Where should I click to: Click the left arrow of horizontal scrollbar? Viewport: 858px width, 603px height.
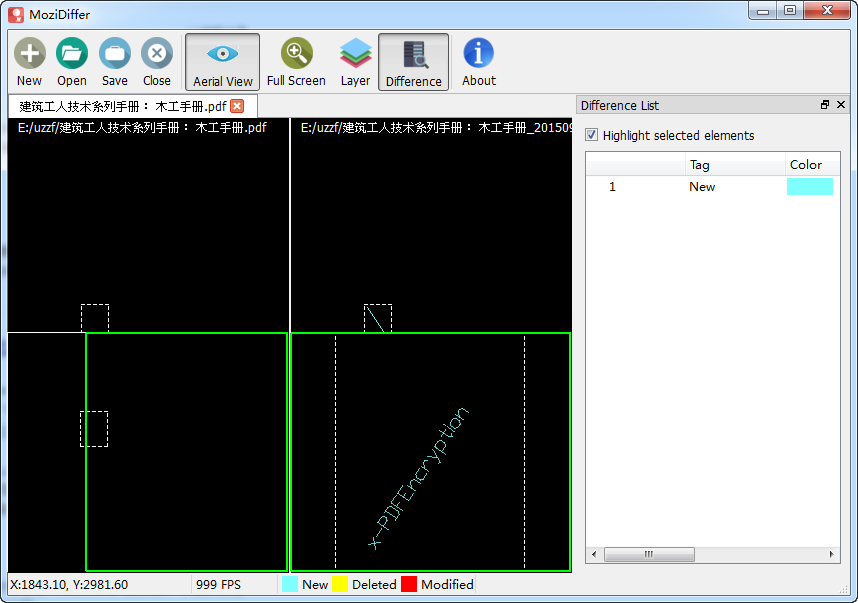point(594,554)
